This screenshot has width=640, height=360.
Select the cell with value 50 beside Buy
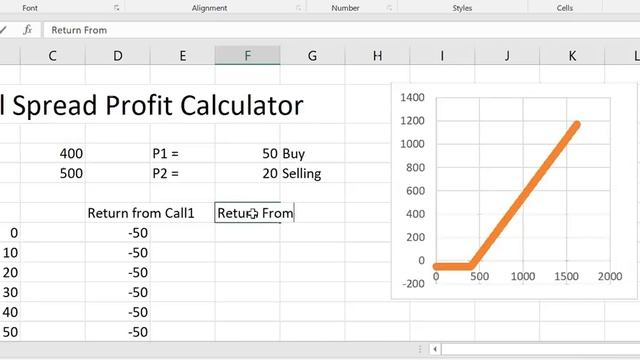247,153
